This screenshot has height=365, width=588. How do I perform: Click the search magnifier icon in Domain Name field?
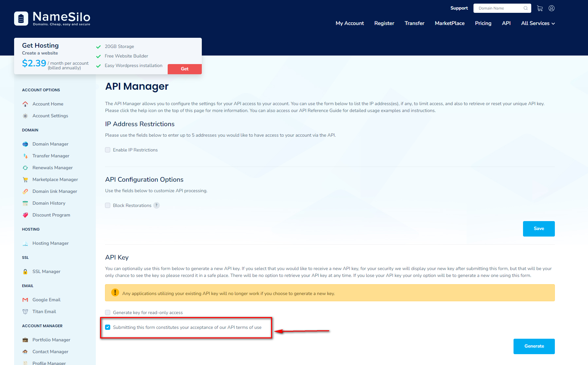[526, 8]
